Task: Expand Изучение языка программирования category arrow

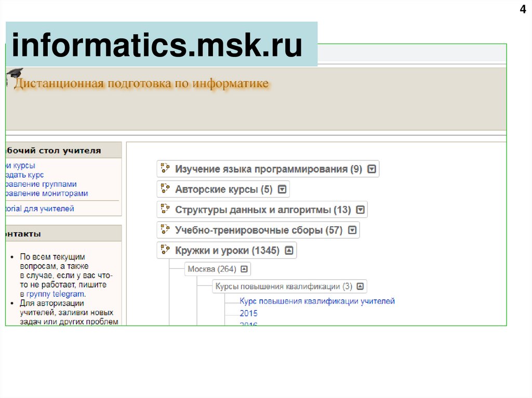Action: 371,169
